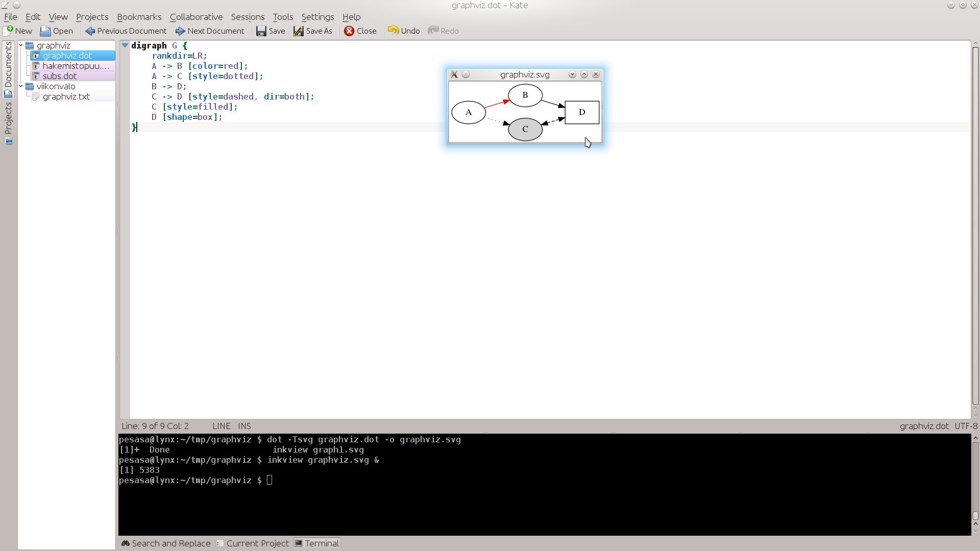Click the 'A -> B [color=red];' line
Screen dimensions: 980x551
[x=200, y=66]
